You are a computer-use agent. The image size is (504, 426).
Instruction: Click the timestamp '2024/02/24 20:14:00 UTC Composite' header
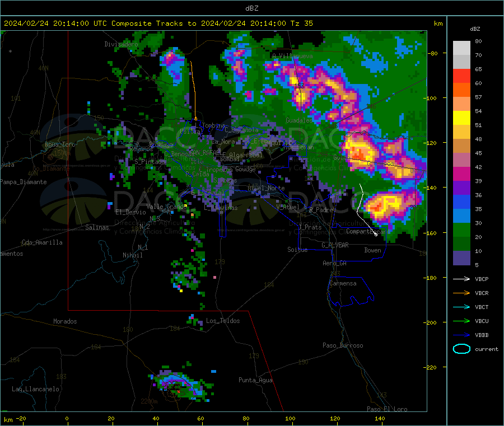(78, 24)
